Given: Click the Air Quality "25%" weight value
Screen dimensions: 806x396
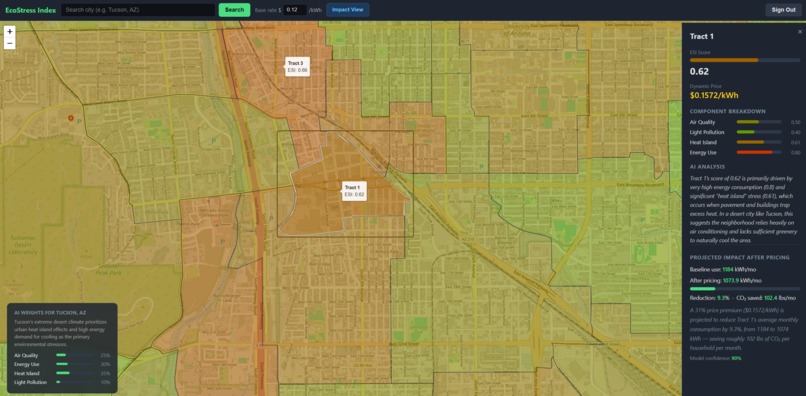Looking at the screenshot, I should click(106, 355).
